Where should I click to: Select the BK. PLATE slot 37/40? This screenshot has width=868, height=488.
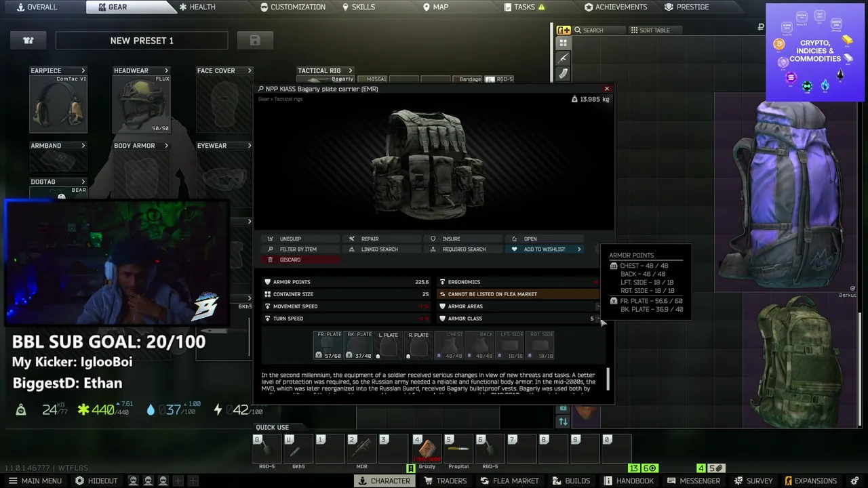click(359, 345)
